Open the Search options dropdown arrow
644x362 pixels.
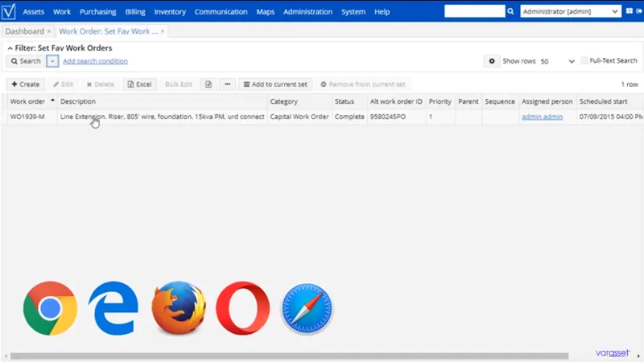pos(52,61)
